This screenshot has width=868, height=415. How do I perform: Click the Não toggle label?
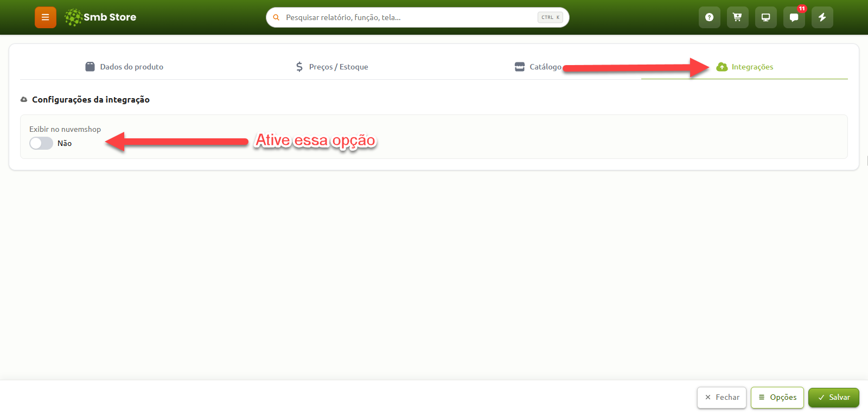click(65, 143)
